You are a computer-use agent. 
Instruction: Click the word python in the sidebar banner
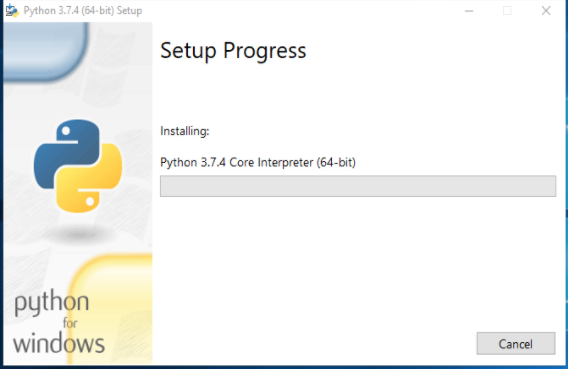pyautogui.click(x=51, y=302)
